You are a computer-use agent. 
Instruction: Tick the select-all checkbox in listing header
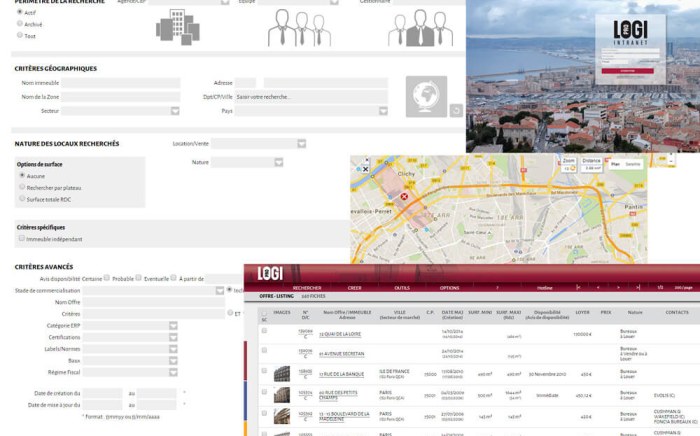click(x=264, y=313)
